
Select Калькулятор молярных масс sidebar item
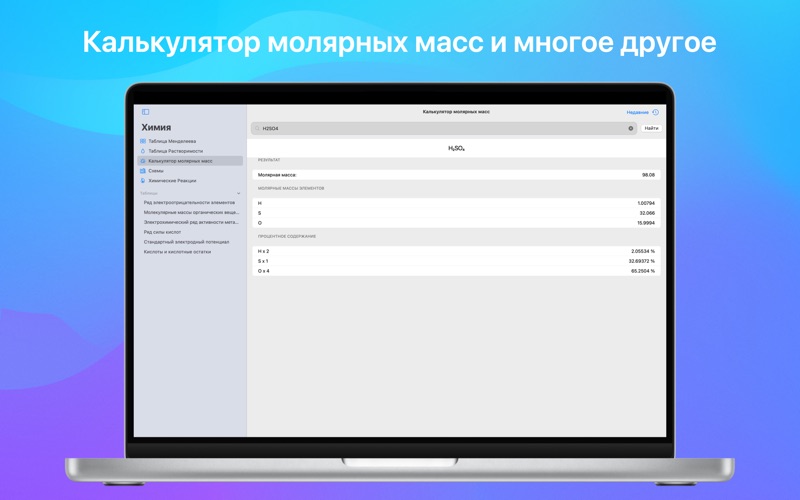point(190,161)
